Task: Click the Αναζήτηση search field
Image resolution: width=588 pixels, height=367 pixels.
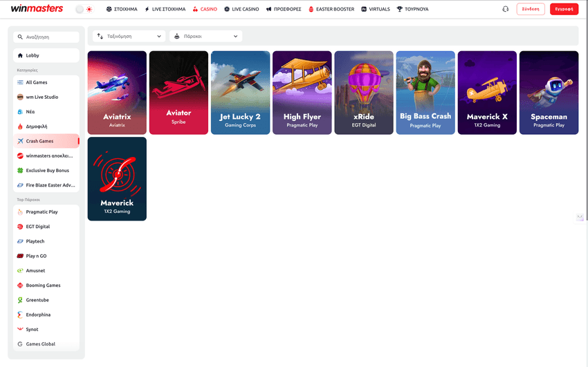Action: [x=46, y=37]
